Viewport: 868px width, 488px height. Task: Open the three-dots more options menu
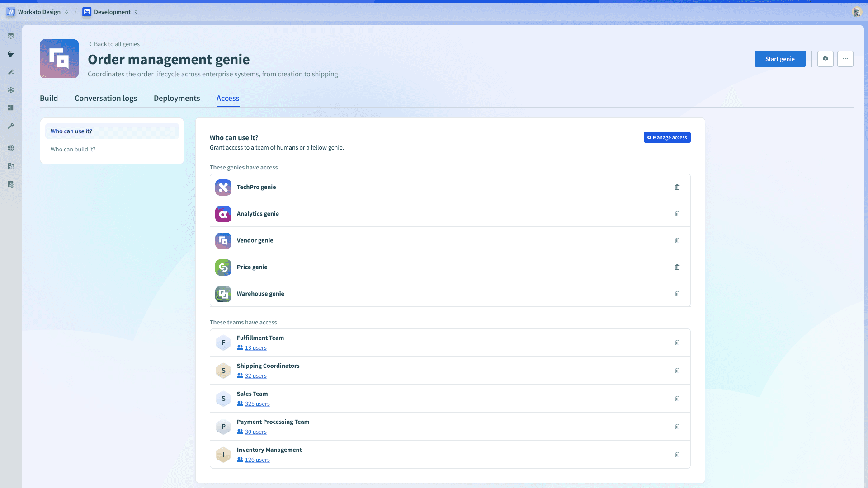click(845, 59)
